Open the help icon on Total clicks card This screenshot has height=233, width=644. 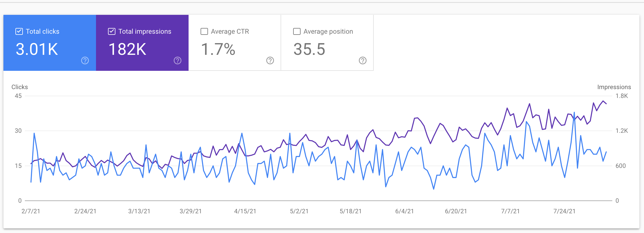[85, 61]
